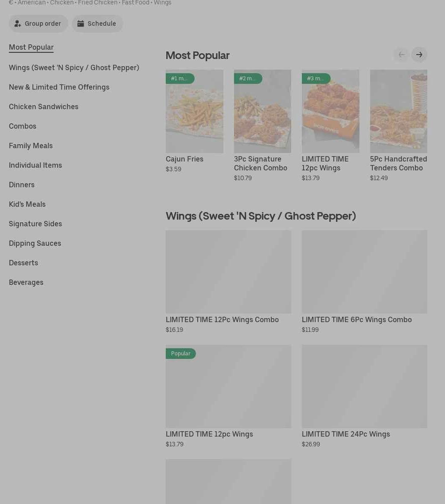Screen dimensions: 445x504
Task: Click LIMITED TIME 12Pc Wings Combo card
Action: (x=228, y=272)
